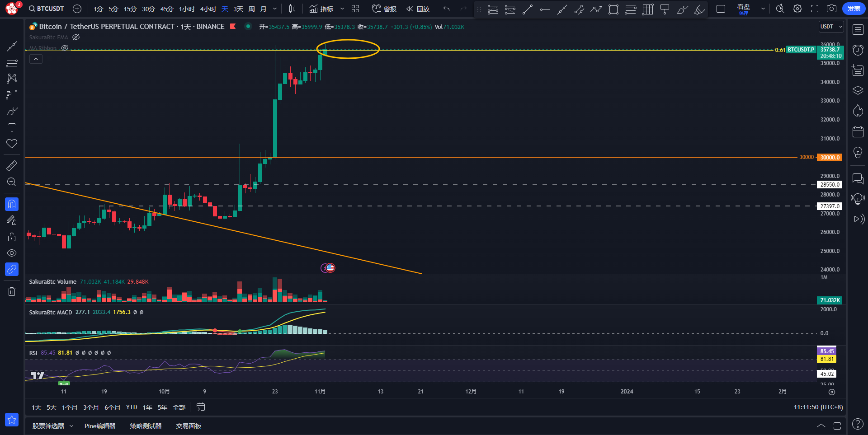Image resolution: width=868 pixels, height=435 pixels.
Task: Open the alerts clock panel
Action: point(858,50)
